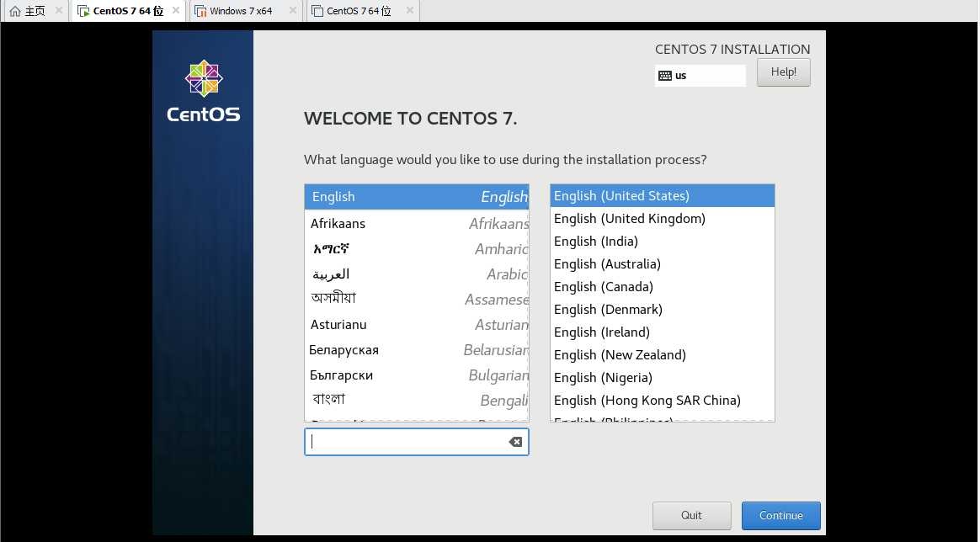Image resolution: width=980 pixels, height=542 pixels.
Task: Close the active CentOS 7 64 位 tab
Action: pos(176,11)
